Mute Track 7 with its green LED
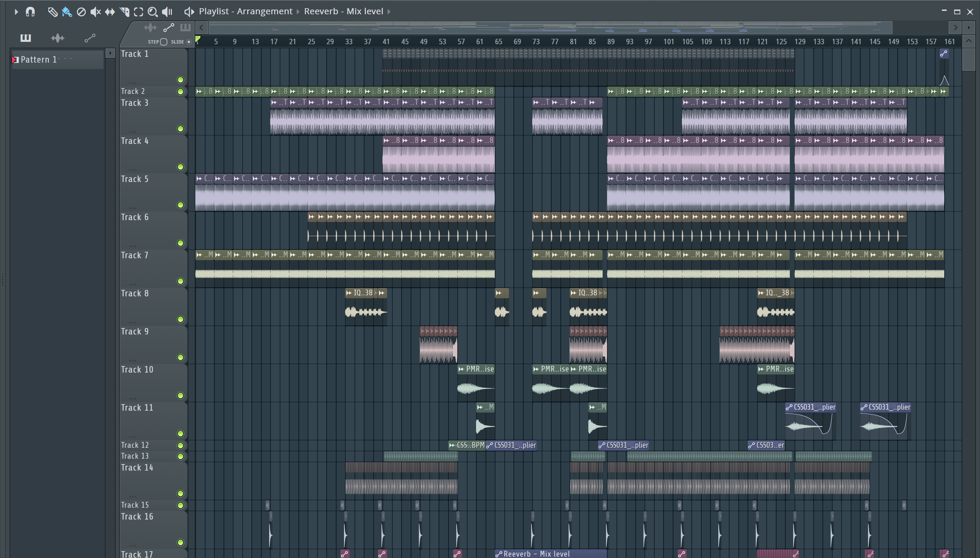980x558 pixels. [180, 281]
